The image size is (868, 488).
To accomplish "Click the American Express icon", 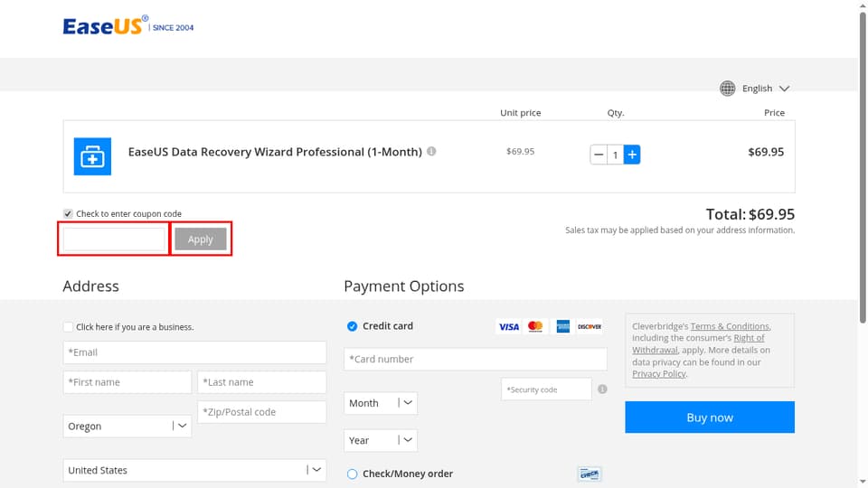I will click(563, 326).
